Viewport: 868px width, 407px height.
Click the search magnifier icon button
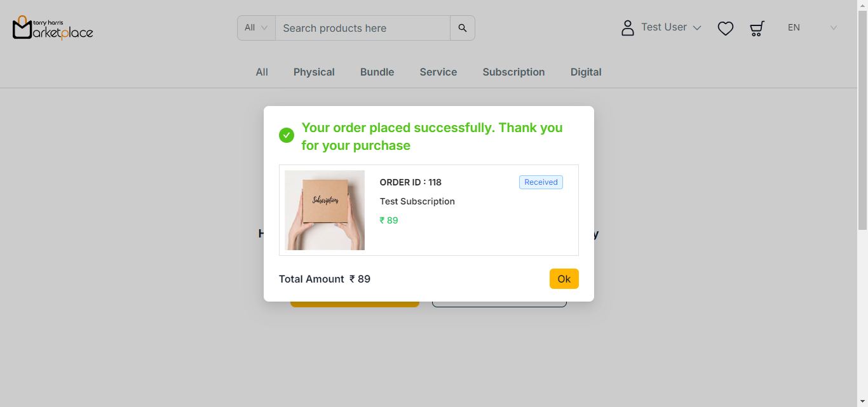tap(462, 28)
